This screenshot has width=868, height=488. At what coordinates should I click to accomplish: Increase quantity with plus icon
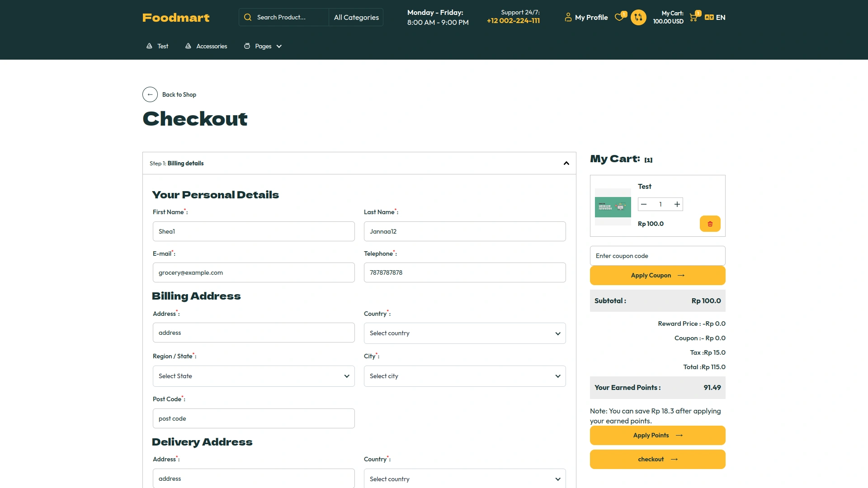(x=677, y=204)
